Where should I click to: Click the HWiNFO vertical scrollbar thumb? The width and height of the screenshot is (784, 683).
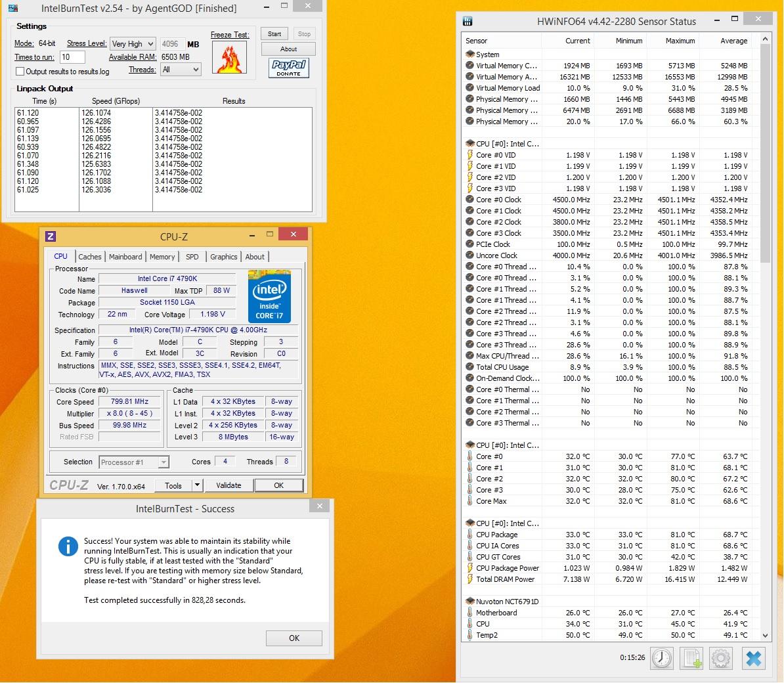(765, 153)
